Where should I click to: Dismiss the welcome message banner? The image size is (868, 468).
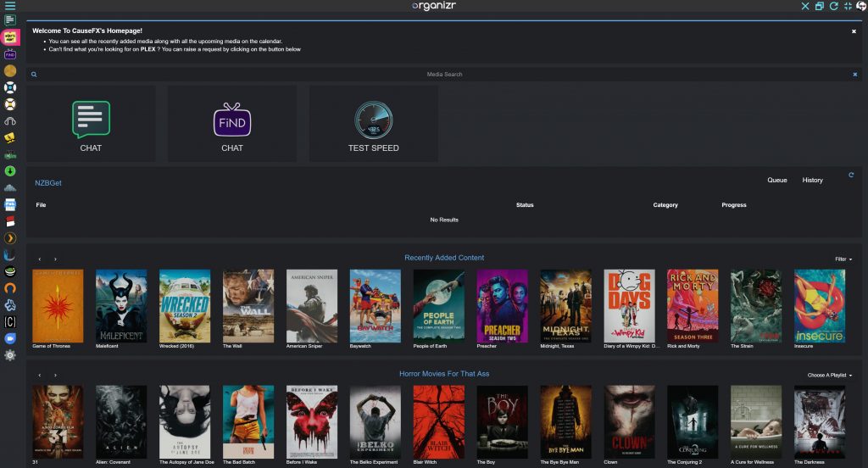pos(854,31)
